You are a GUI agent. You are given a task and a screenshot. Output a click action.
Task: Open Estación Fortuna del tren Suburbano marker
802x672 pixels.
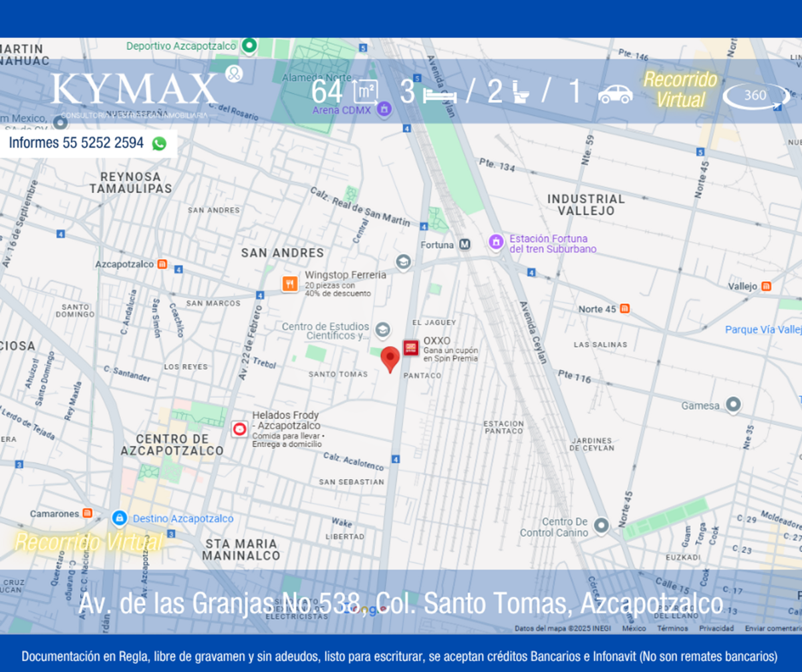coord(496,241)
